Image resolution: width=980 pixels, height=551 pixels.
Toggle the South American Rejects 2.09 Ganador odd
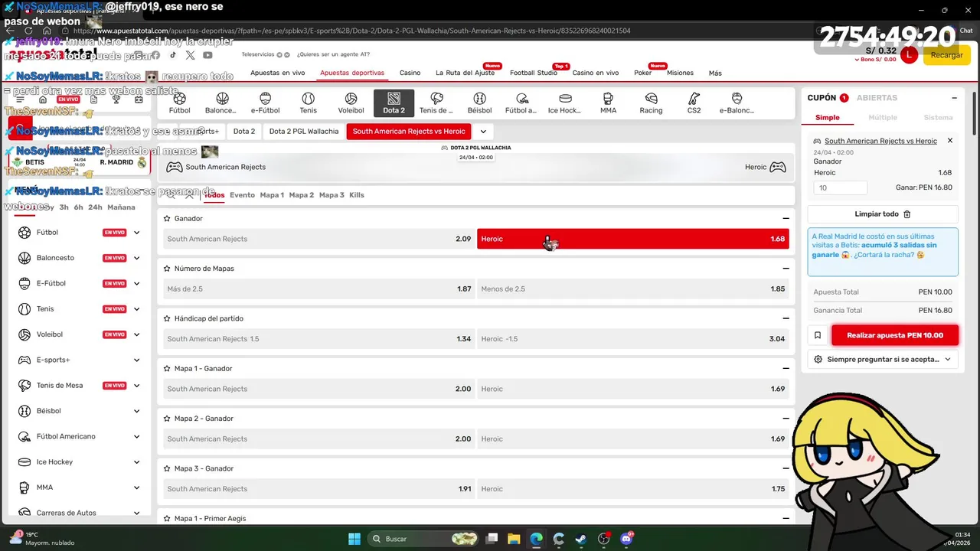coord(318,239)
